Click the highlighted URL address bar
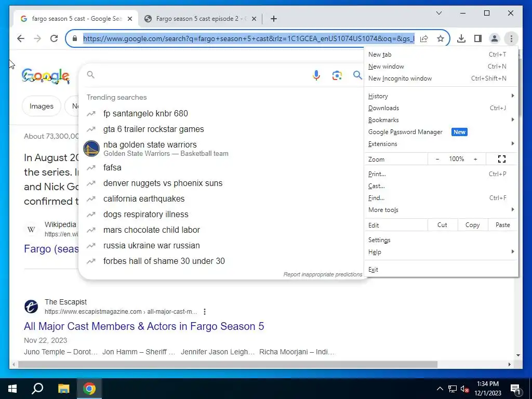The image size is (532, 399). 249,38
